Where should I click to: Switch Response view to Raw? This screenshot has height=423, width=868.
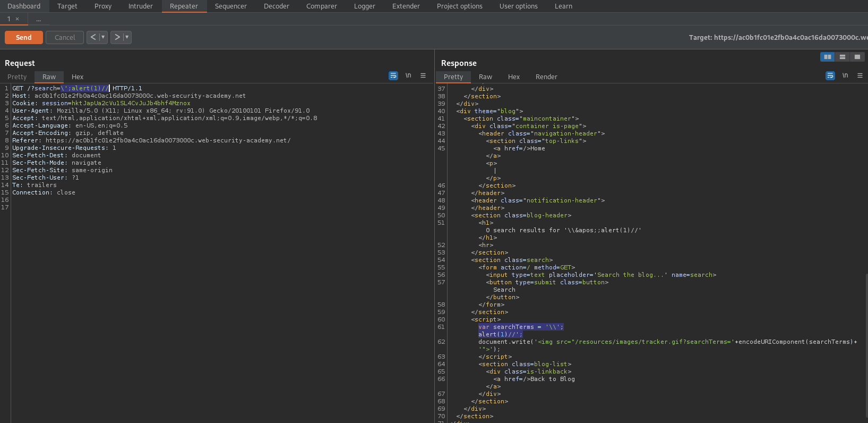coord(485,77)
